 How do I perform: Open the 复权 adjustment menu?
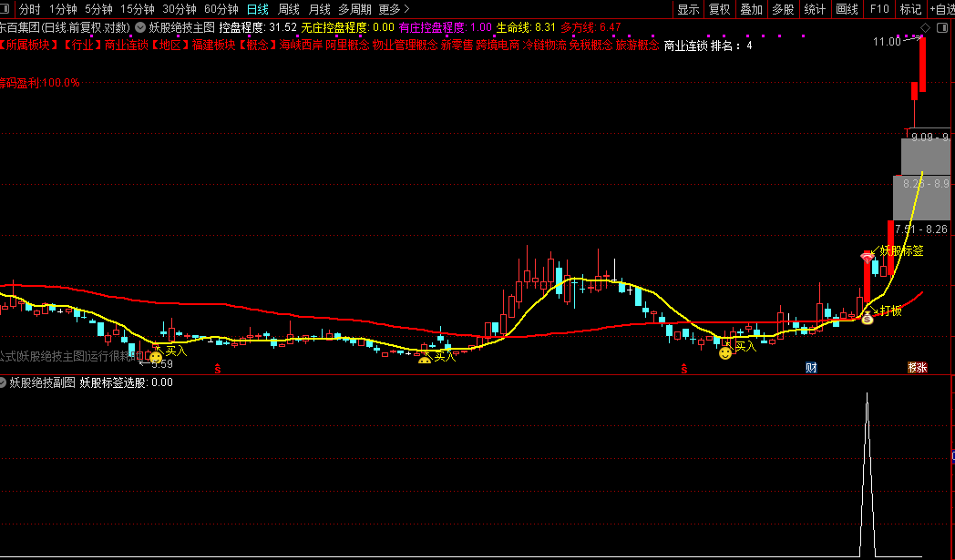click(x=720, y=9)
